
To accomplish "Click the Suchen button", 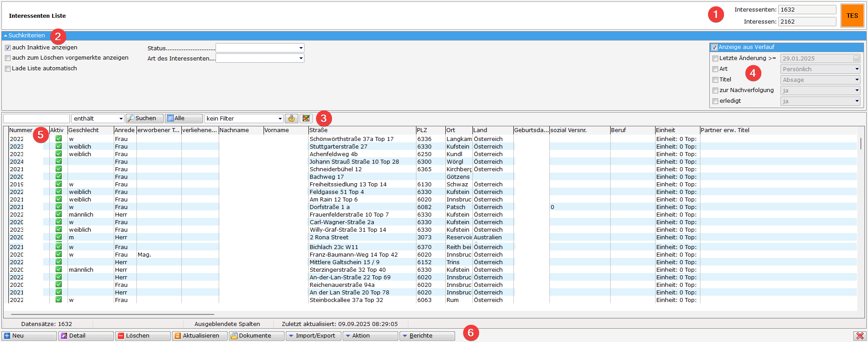I will pos(144,118).
